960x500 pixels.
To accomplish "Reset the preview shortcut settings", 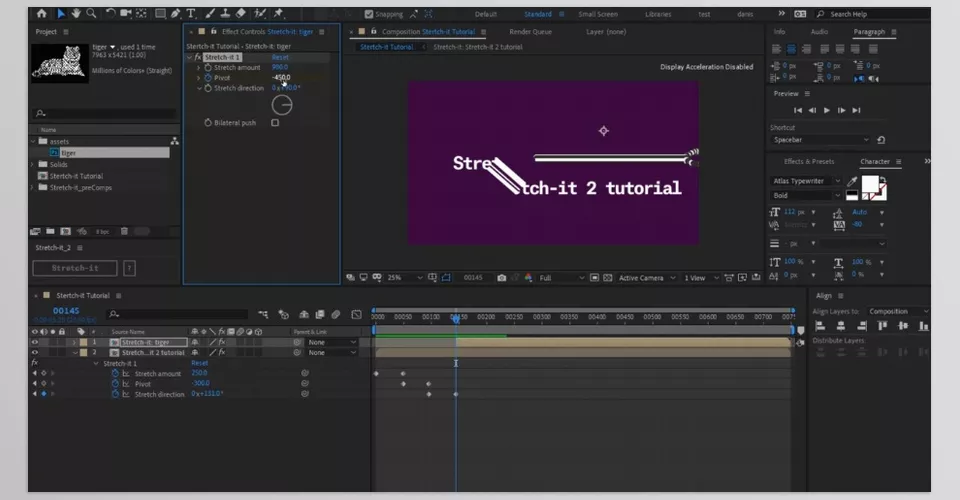I will (x=881, y=140).
